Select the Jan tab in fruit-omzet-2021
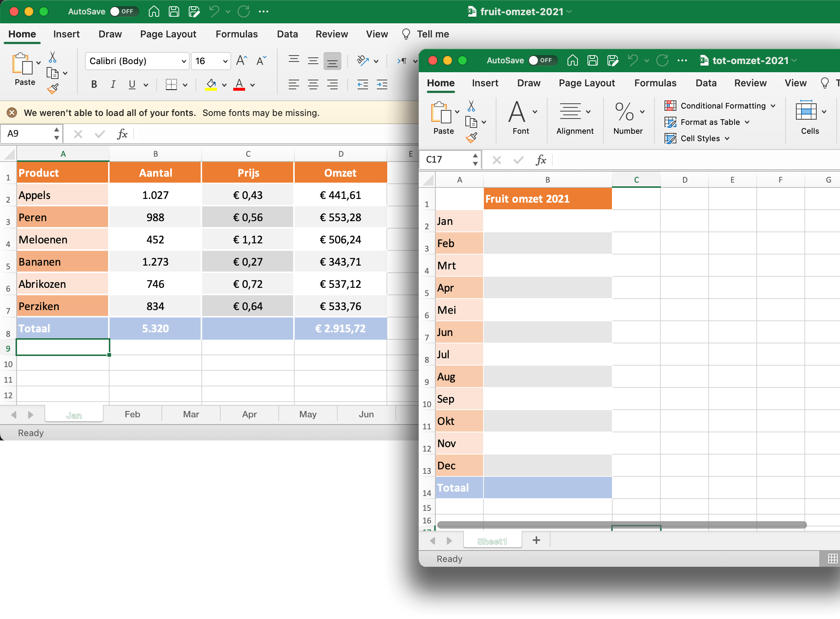 click(74, 413)
